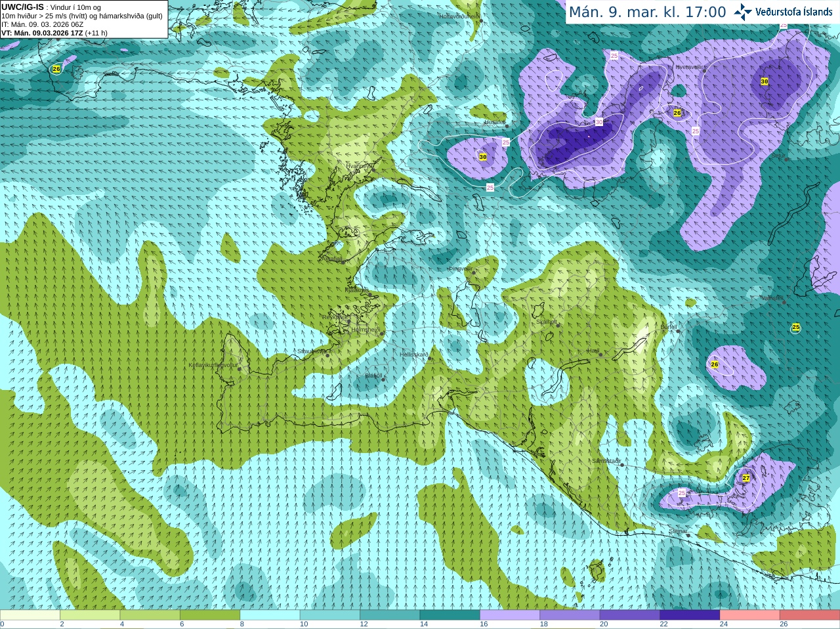Click the Veðurstofa Íslands logo

(783, 12)
